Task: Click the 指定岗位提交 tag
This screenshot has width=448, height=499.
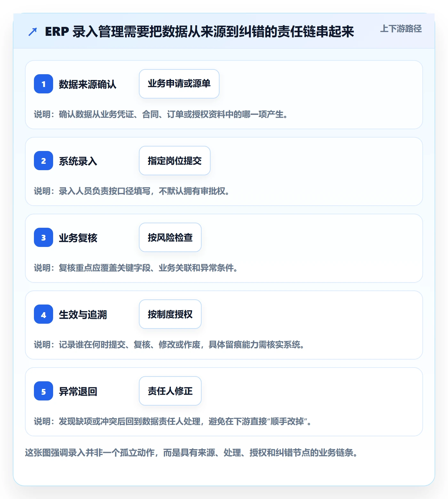Action: point(175,161)
